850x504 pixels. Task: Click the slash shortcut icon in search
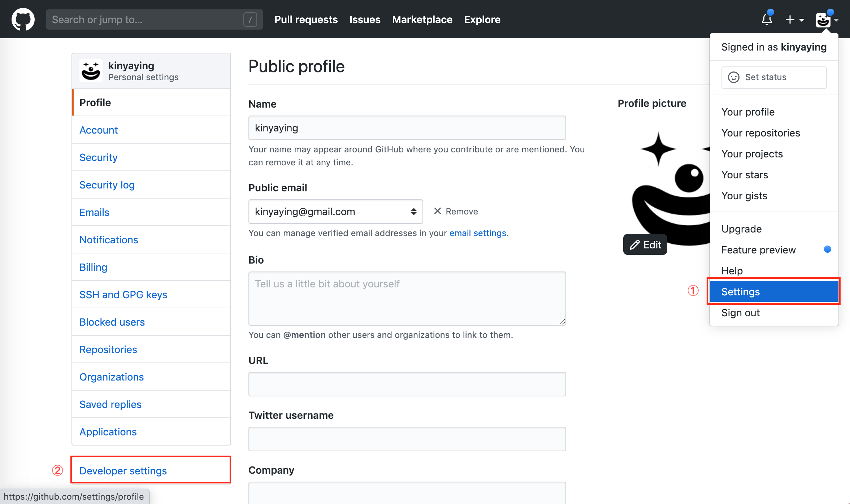(250, 19)
